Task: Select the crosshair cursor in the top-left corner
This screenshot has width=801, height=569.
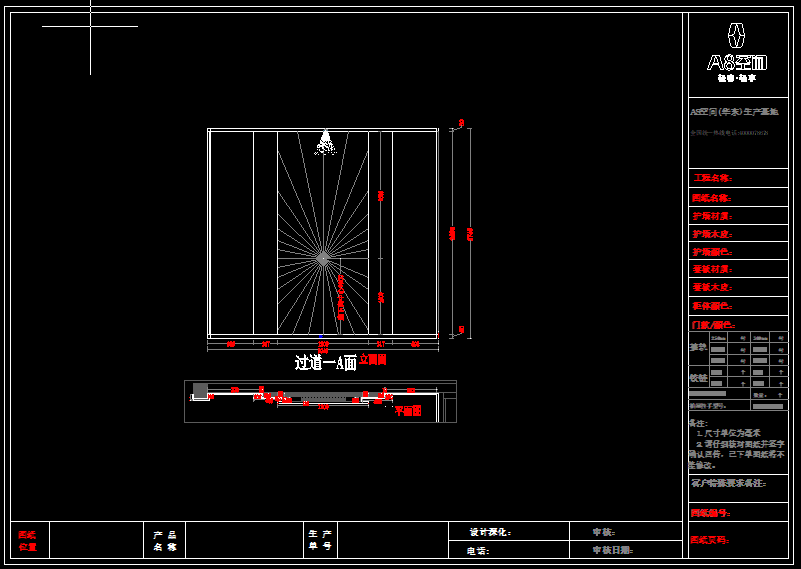Action: point(90,27)
